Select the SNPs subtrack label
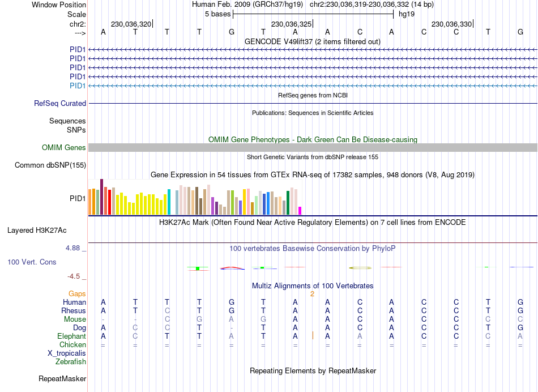The height and width of the screenshot is (392, 538). [76, 130]
